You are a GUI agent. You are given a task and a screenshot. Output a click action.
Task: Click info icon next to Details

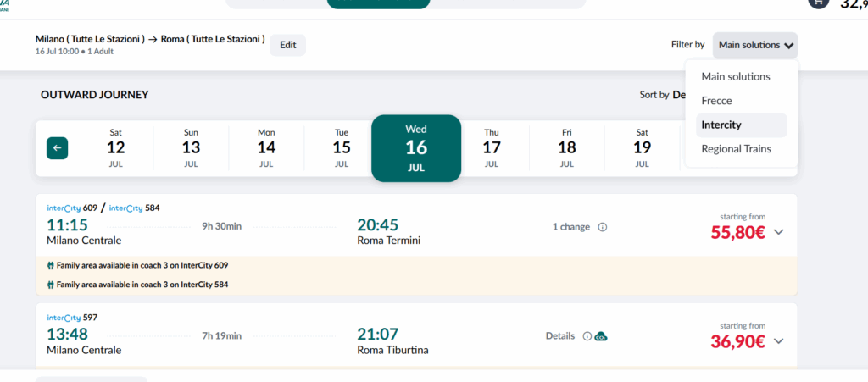[587, 336]
